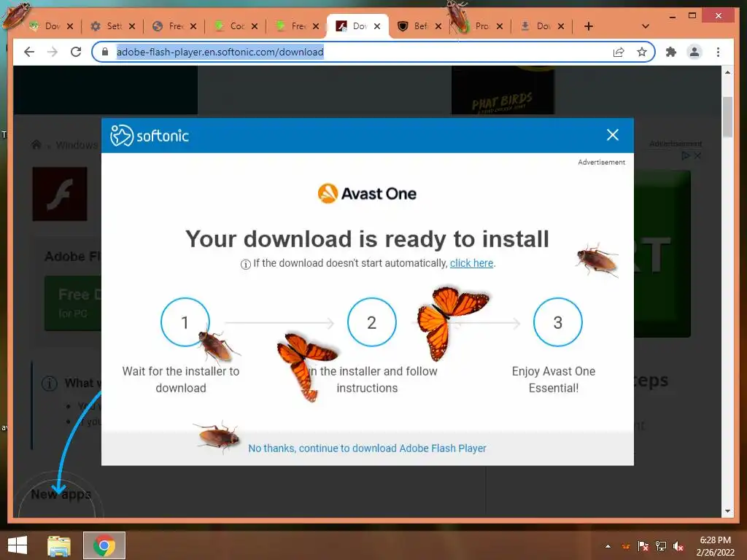Open File Explorer from the taskbar

point(59,545)
